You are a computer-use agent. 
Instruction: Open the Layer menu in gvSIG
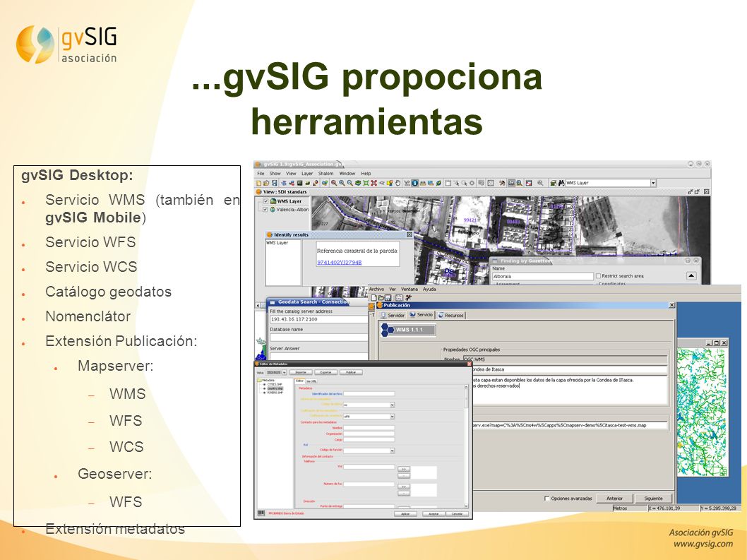point(307,174)
